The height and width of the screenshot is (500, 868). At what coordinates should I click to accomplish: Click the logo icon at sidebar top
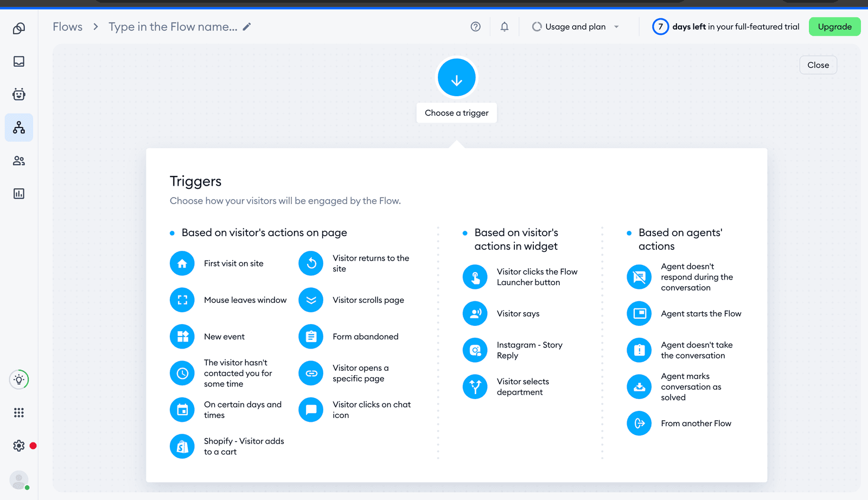(x=19, y=28)
